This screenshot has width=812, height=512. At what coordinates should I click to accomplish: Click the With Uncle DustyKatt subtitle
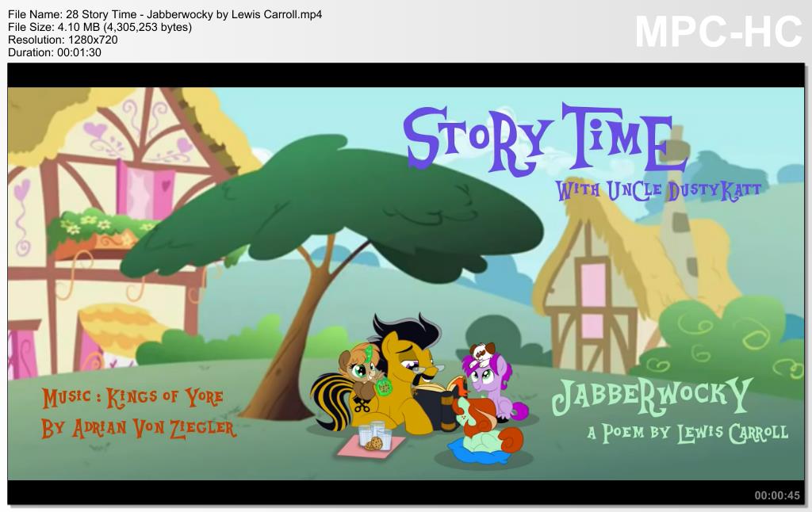coord(657,191)
